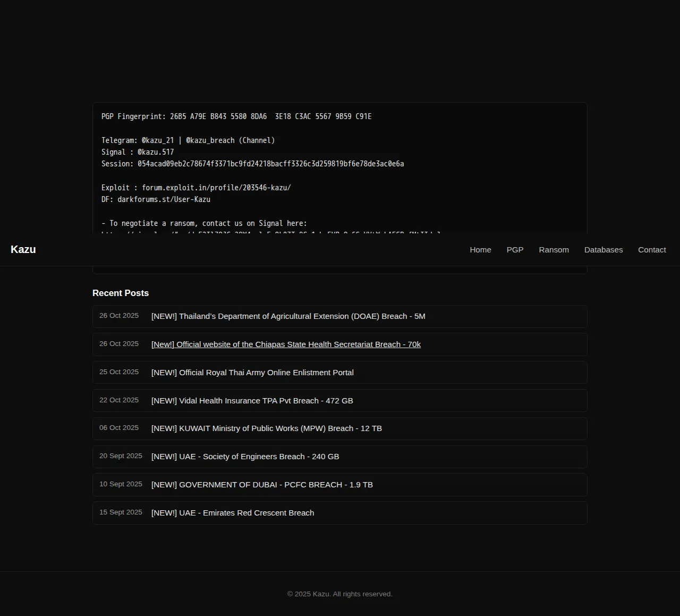This screenshot has width=680, height=616.
Task: Open the Chiapas State Health Secretariat post
Action: (x=286, y=344)
